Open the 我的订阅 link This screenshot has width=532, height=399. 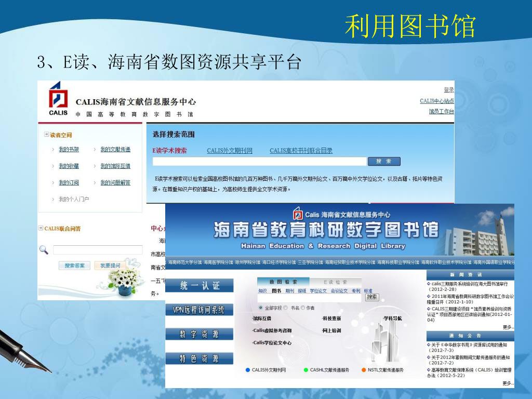click(69, 182)
